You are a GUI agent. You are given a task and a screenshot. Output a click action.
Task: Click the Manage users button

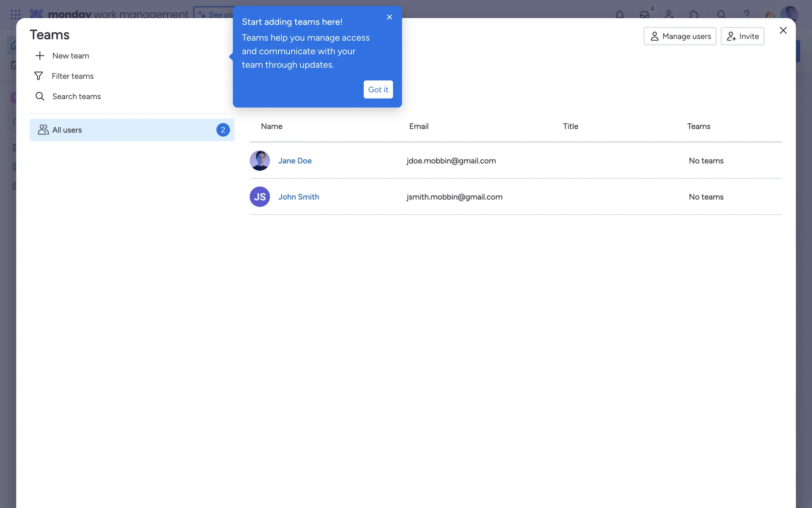(x=680, y=36)
